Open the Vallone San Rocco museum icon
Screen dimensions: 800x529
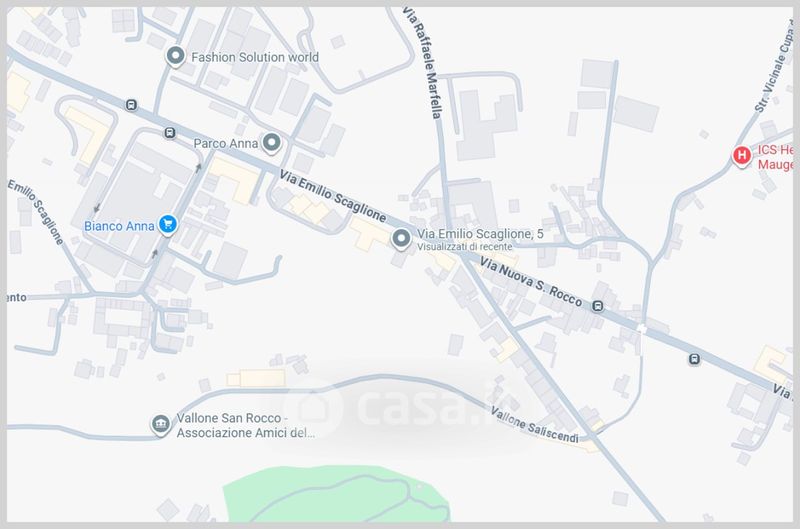(161, 424)
